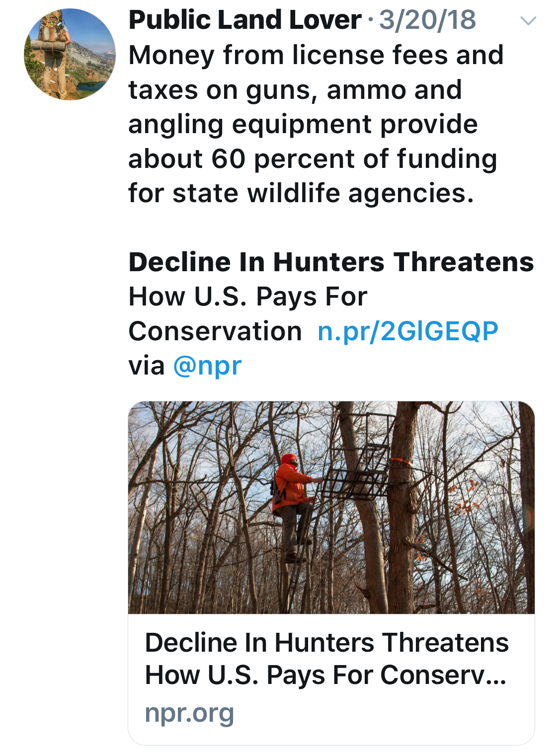
Task: Follow the n.pr/2GlGEQP short link
Action: (407, 331)
